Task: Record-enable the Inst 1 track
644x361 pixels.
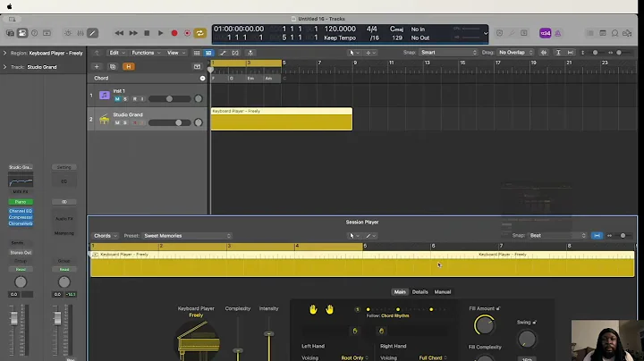Action: (135, 99)
